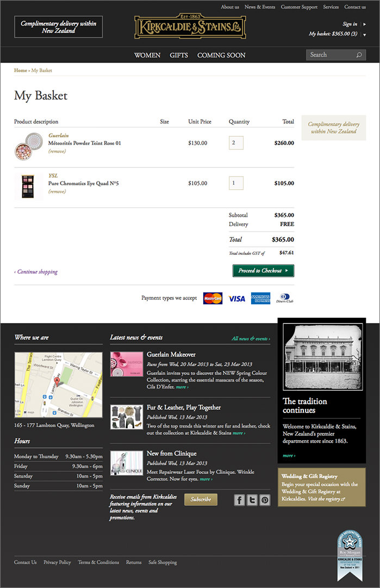This screenshot has height=588, width=380.
Task: Click the Subscribe button
Action: pyautogui.click(x=201, y=499)
